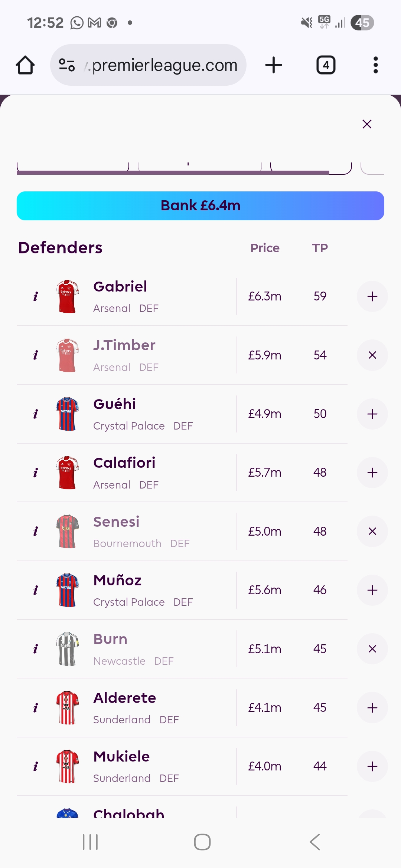The height and width of the screenshot is (868, 401).
Task: Add Guéhi using the plus icon
Action: [x=372, y=414]
